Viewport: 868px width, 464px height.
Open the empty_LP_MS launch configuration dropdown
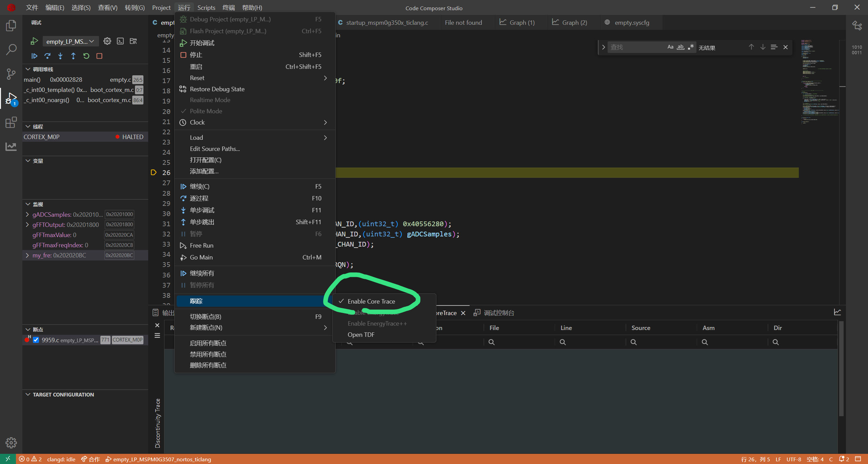pyautogui.click(x=70, y=41)
